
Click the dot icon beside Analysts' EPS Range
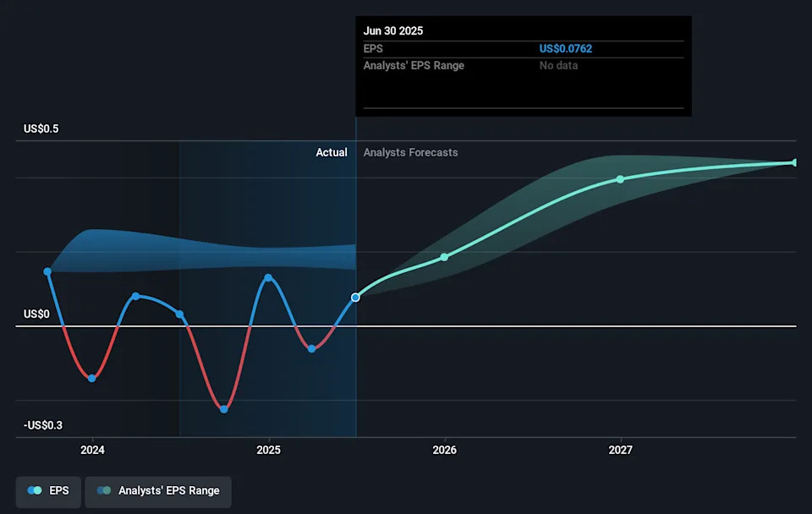click(x=103, y=490)
